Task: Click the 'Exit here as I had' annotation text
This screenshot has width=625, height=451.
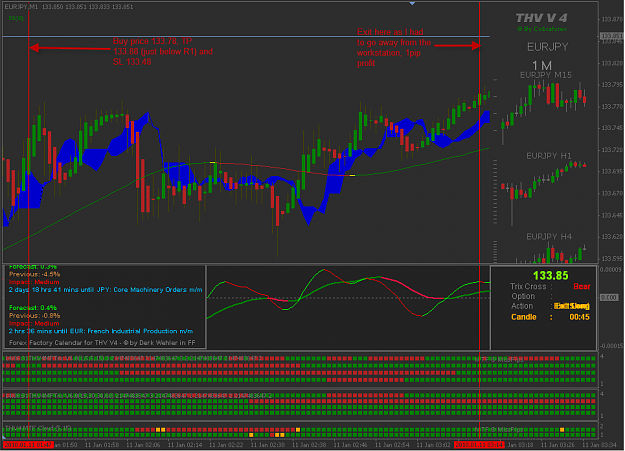Action: pyautogui.click(x=390, y=32)
